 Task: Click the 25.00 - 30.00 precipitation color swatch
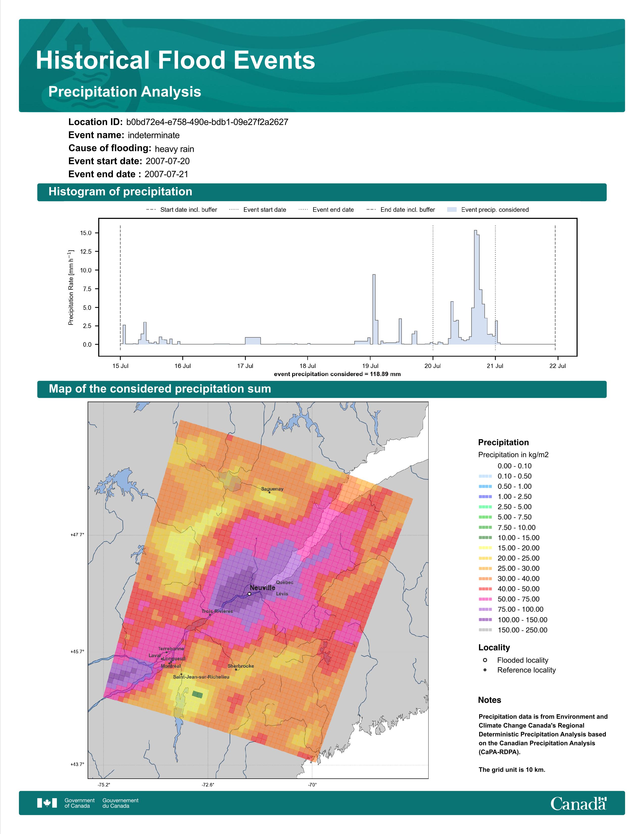click(x=485, y=569)
